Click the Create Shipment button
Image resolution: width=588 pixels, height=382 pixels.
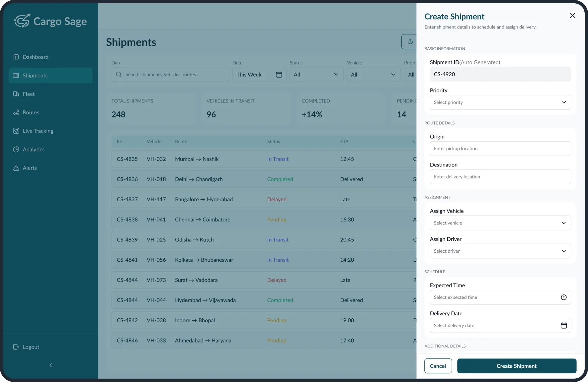click(x=517, y=366)
